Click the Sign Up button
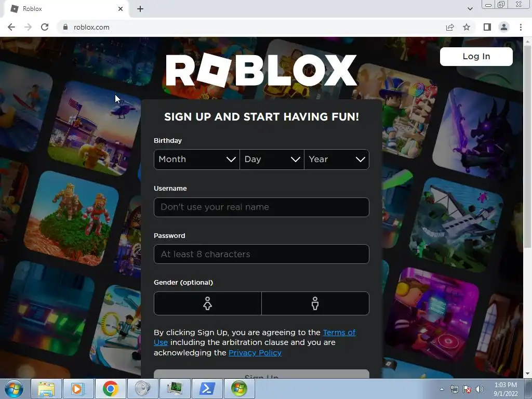 click(x=261, y=374)
